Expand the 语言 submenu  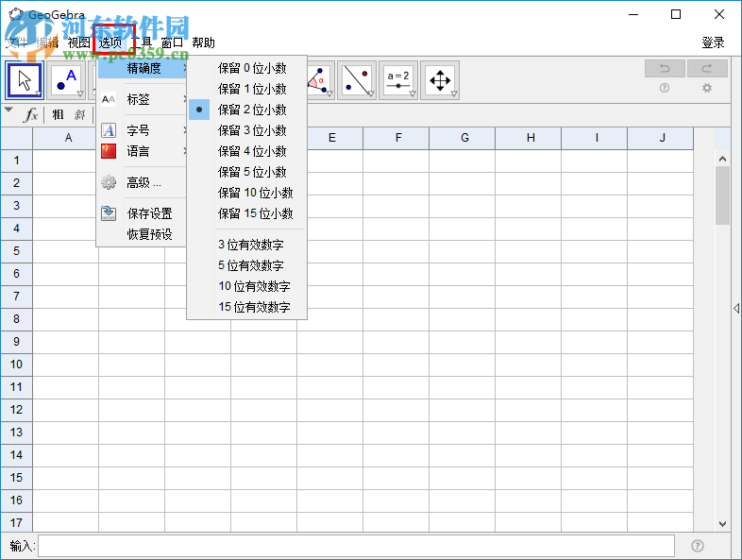[143, 151]
